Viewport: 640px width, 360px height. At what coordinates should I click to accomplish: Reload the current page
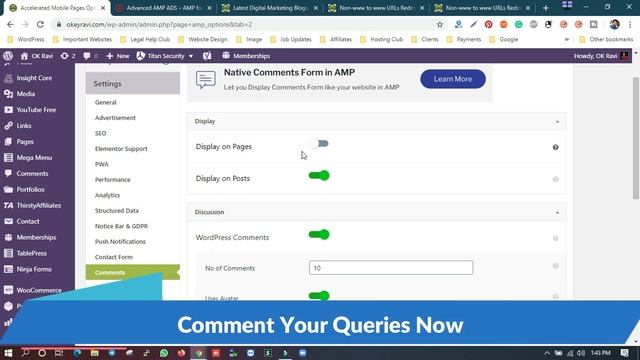(40, 24)
